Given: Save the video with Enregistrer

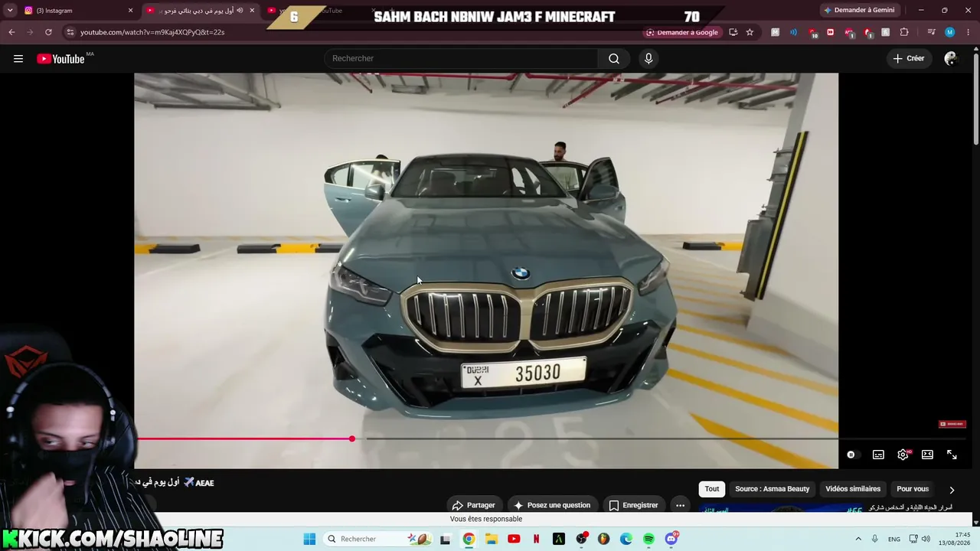Looking at the screenshot, I should coord(633,505).
